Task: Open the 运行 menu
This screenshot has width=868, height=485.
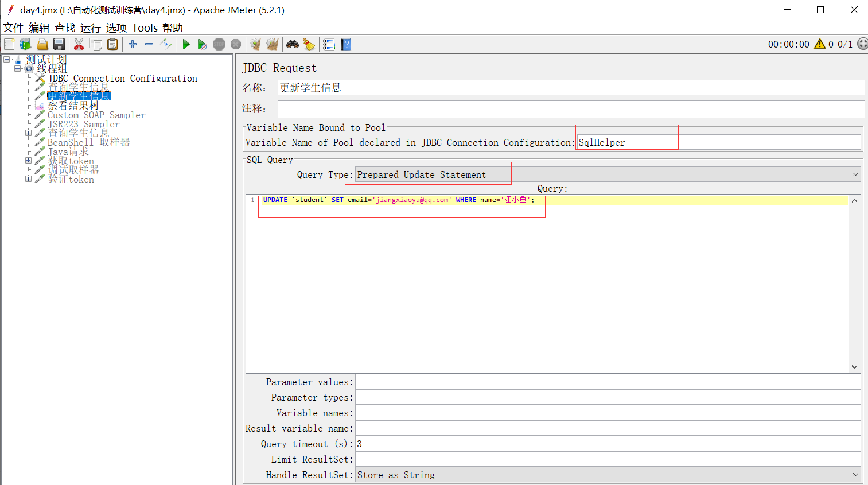Action: (91, 28)
